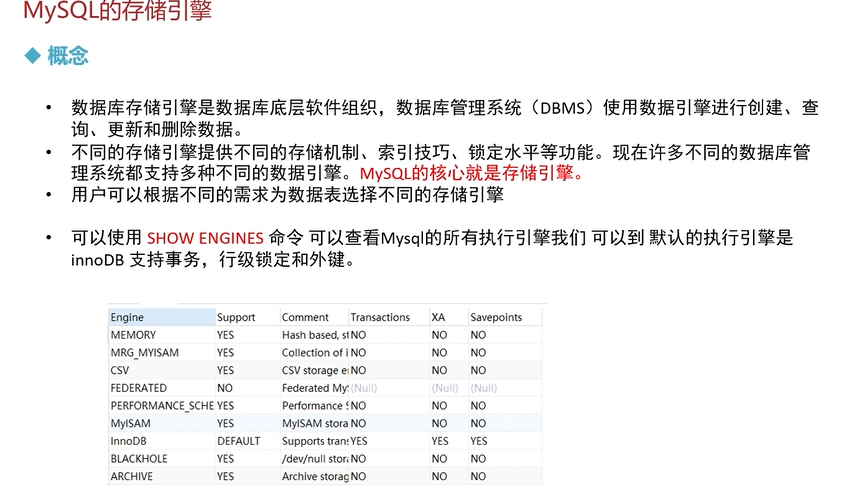Image resolution: width=851 pixels, height=501 pixels.
Task: Click the "MyISAM stora" comment cell
Action: (314, 423)
